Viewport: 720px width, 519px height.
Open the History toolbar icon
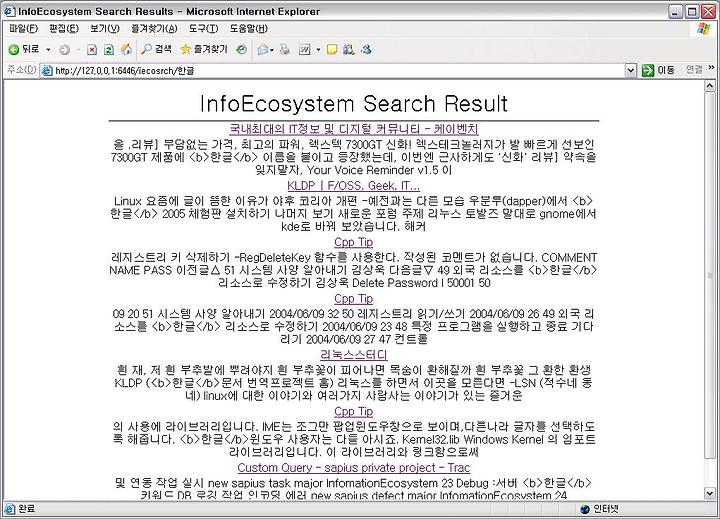coord(242,50)
